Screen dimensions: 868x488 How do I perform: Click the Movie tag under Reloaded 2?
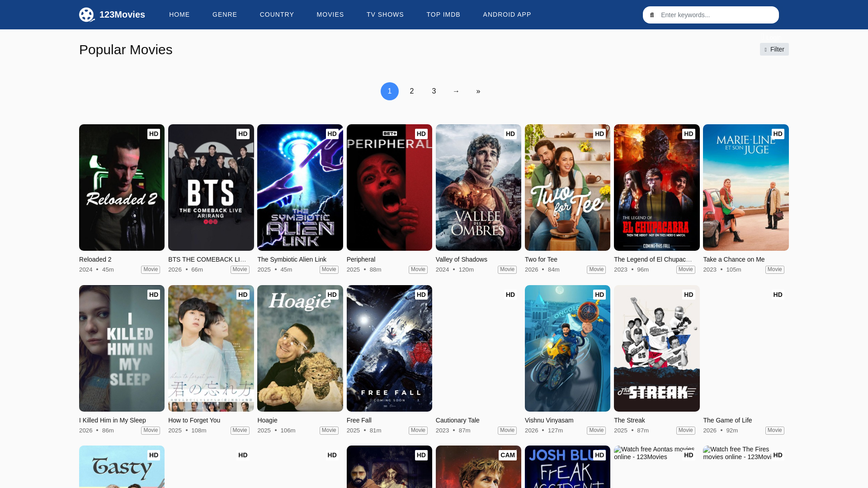coord(151,269)
